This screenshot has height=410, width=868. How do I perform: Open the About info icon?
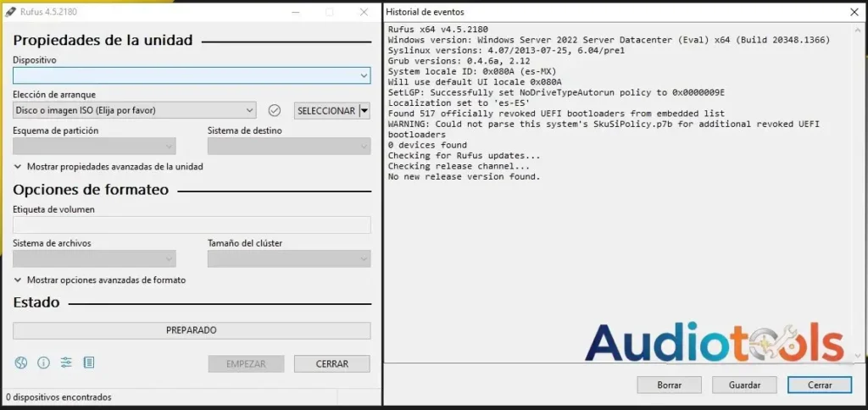[x=43, y=363]
